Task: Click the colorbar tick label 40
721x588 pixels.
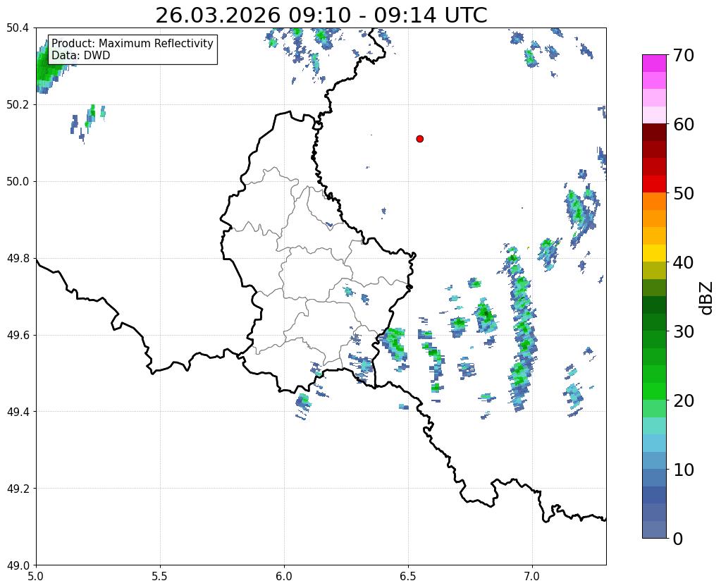Action: tap(684, 262)
